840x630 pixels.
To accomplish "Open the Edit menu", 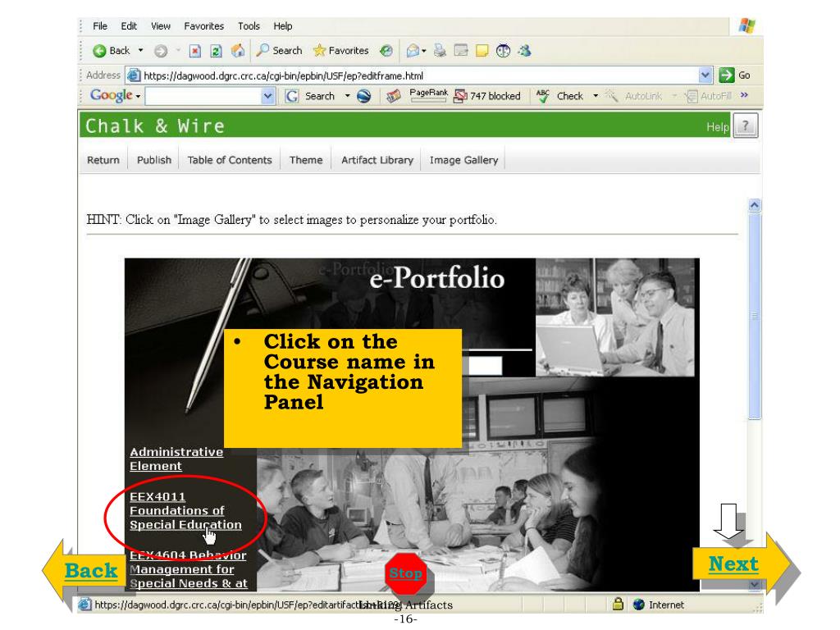I will pyautogui.click(x=129, y=25).
